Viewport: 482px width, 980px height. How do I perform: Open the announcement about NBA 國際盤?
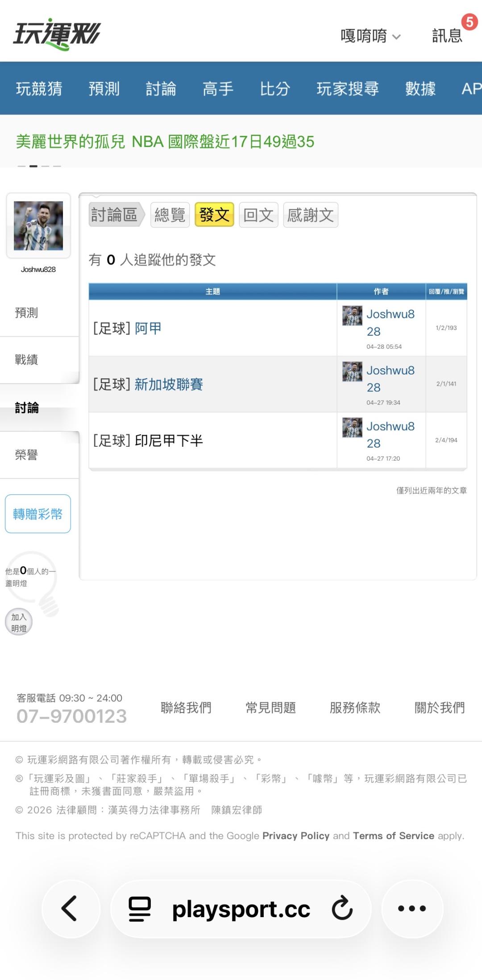tap(165, 142)
